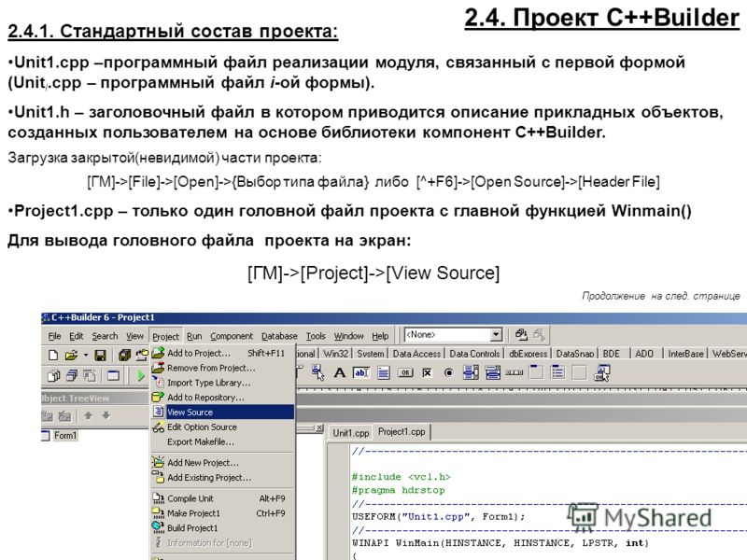
Task: Select the Panel component icon
Action: click(x=579, y=372)
